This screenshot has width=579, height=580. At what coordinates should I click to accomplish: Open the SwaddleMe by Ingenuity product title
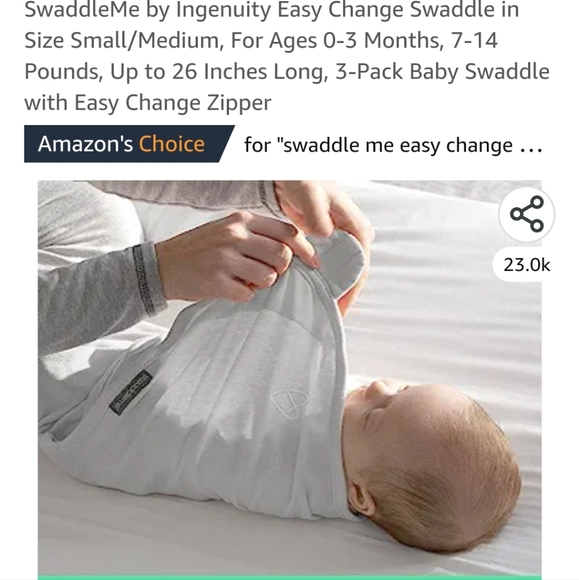pyautogui.click(x=287, y=56)
